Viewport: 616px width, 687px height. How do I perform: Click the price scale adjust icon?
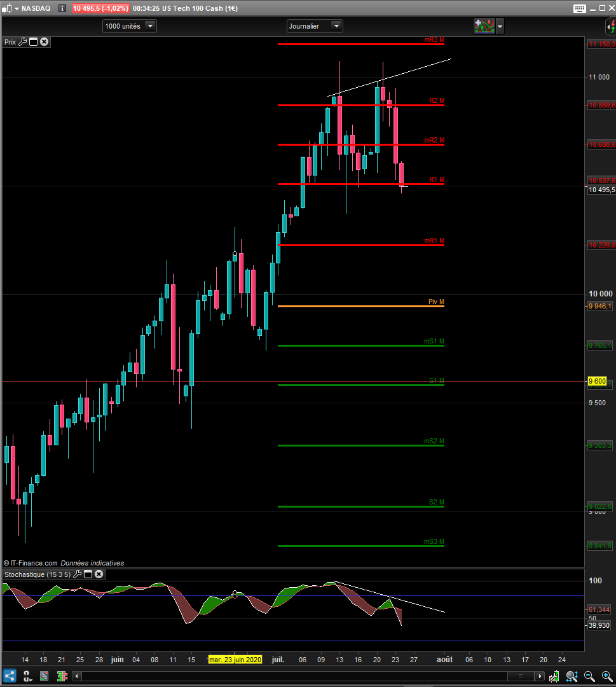554,676
